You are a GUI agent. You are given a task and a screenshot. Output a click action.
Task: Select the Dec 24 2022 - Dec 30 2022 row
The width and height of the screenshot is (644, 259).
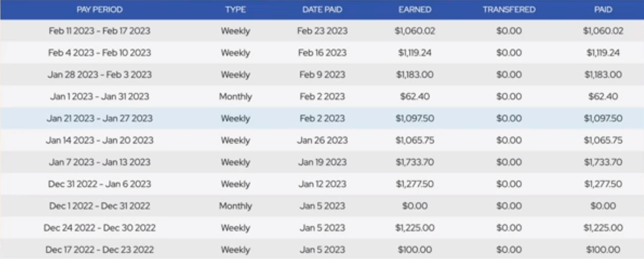click(x=322, y=228)
